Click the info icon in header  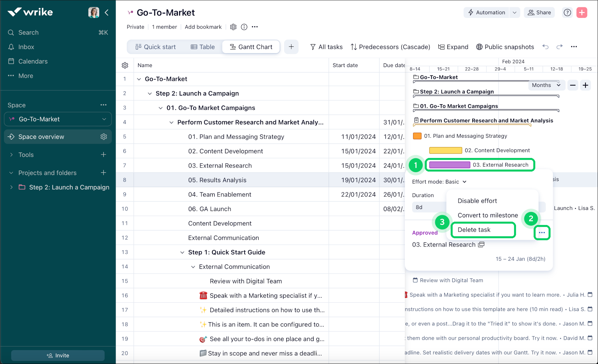tap(244, 27)
